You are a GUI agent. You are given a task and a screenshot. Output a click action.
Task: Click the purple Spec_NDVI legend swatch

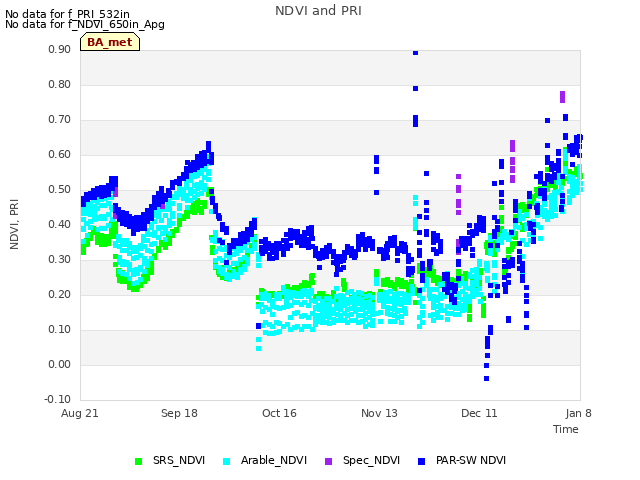click(x=328, y=461)
